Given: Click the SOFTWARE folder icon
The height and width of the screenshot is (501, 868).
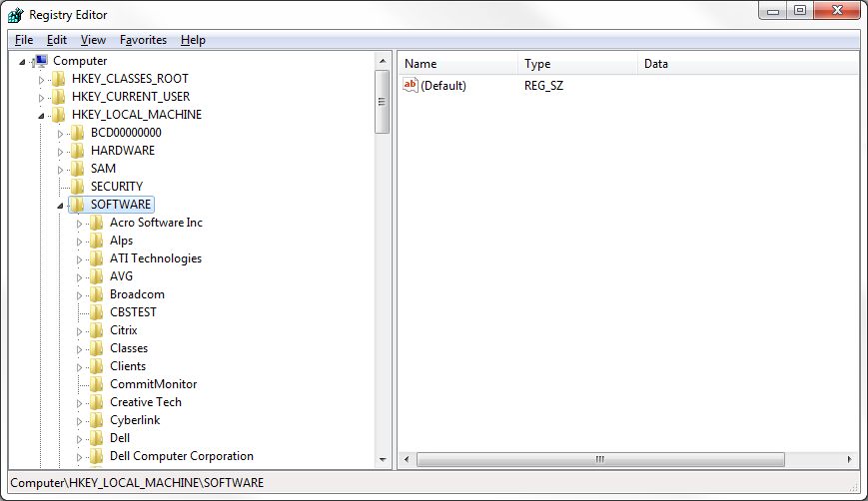Looking at the screenshot, I should [77, 205].
